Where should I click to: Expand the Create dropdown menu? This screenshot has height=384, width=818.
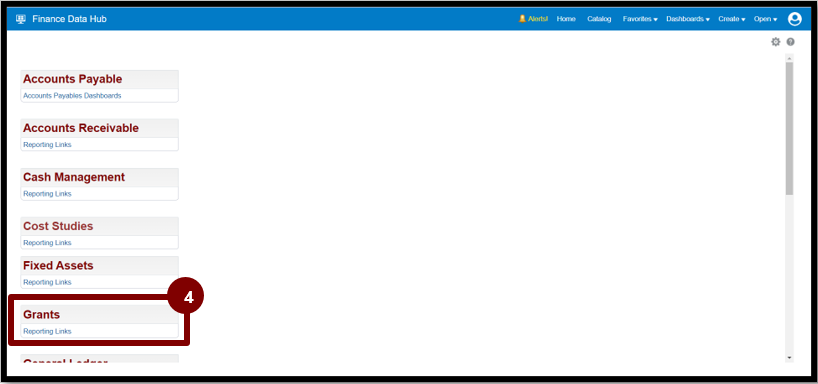click(731, 19)
